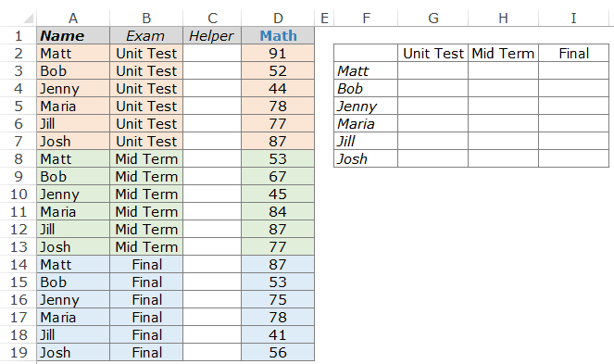614x364 pixels.
Task: Click the Exam header cell
Action: click(146, 35)
